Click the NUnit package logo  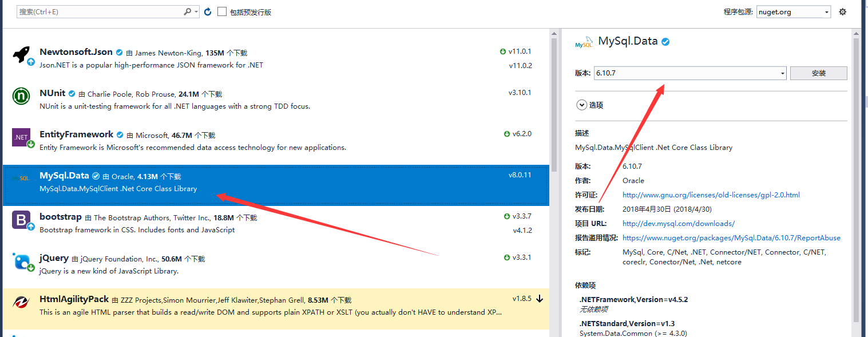coord(21,97)
